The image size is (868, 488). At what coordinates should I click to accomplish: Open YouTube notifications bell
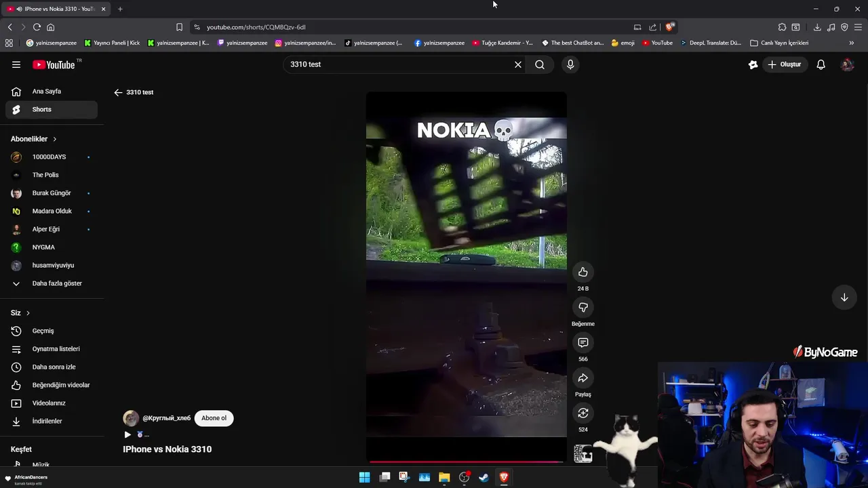[821, 64]
